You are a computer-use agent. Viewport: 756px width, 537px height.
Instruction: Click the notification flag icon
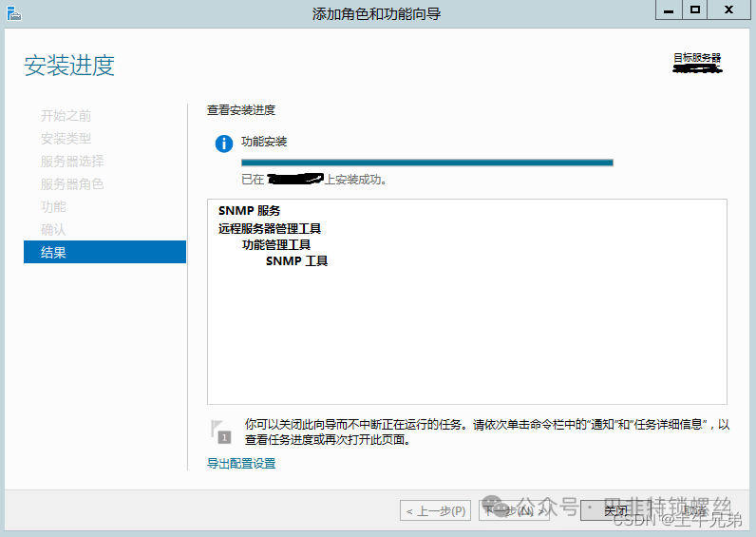tap(221, 432)
